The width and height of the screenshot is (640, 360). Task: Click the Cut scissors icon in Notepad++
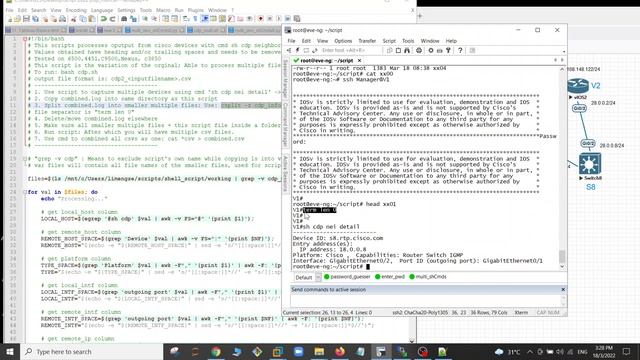74,19
